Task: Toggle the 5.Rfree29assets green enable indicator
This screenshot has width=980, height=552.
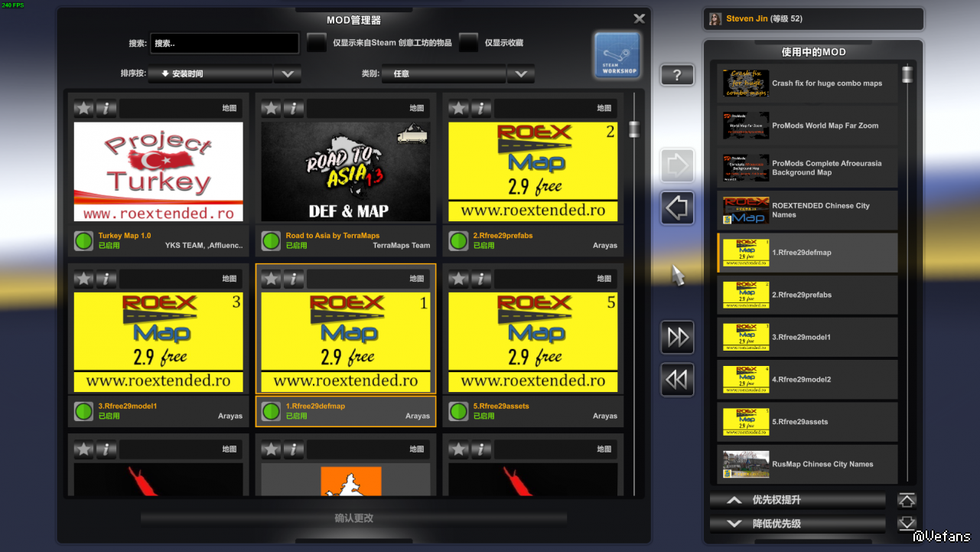Action: point(458,411)
